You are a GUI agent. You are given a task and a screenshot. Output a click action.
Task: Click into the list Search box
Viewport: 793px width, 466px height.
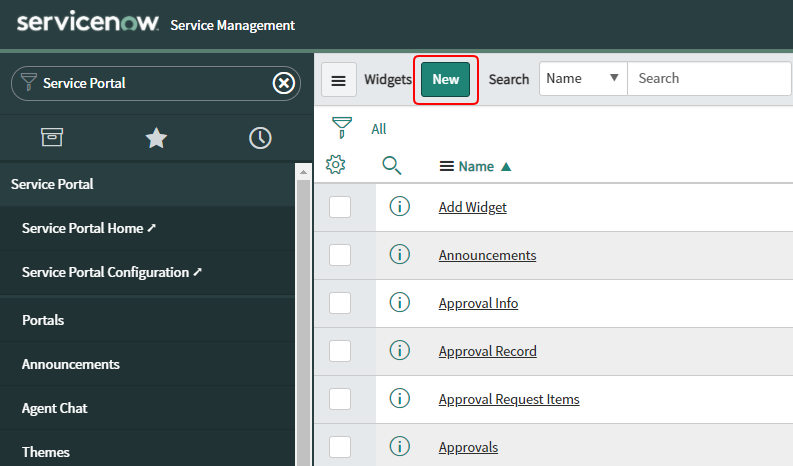709,78
